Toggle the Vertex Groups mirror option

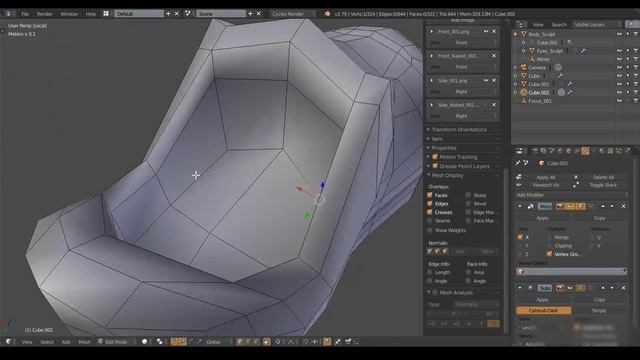tap(549, 254)
